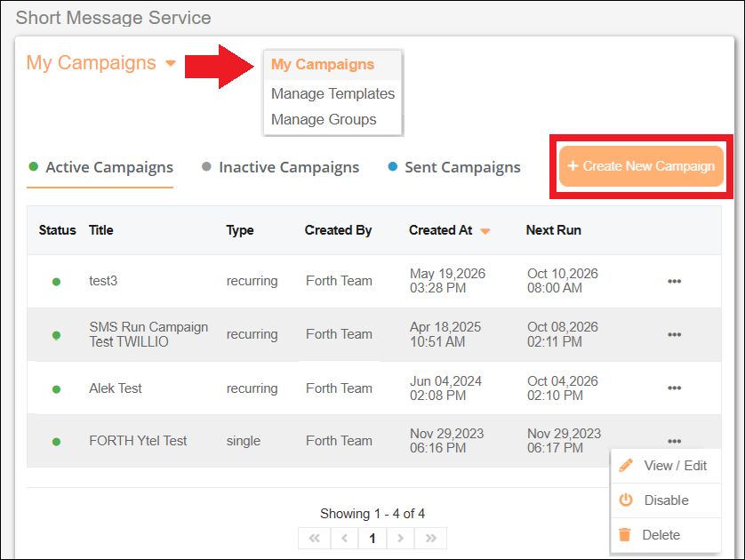This screenshot has height=560, width=745.
Task: Select Disable in the context menu
Action: coord(666,500)
